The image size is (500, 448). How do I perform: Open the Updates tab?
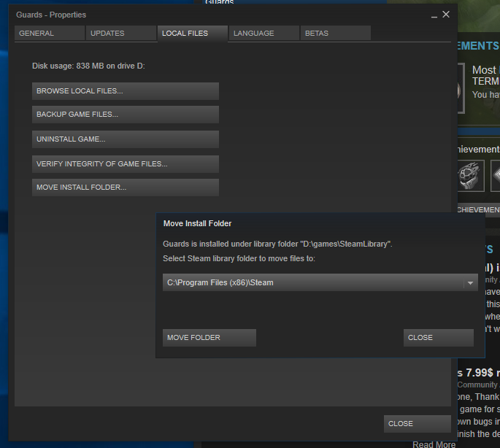(x=120, y=34)
